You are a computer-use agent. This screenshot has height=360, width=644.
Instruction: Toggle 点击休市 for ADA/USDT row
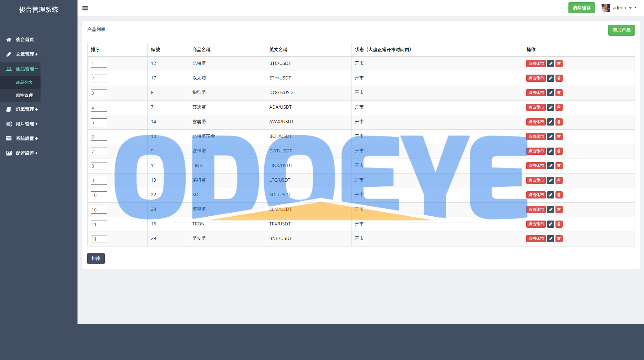click(x=536, y=107)
